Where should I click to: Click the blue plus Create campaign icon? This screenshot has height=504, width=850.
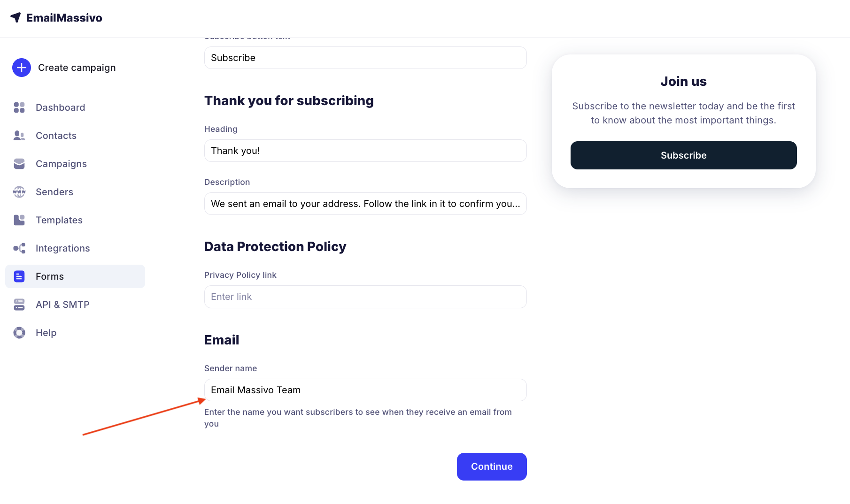point(22,68)
